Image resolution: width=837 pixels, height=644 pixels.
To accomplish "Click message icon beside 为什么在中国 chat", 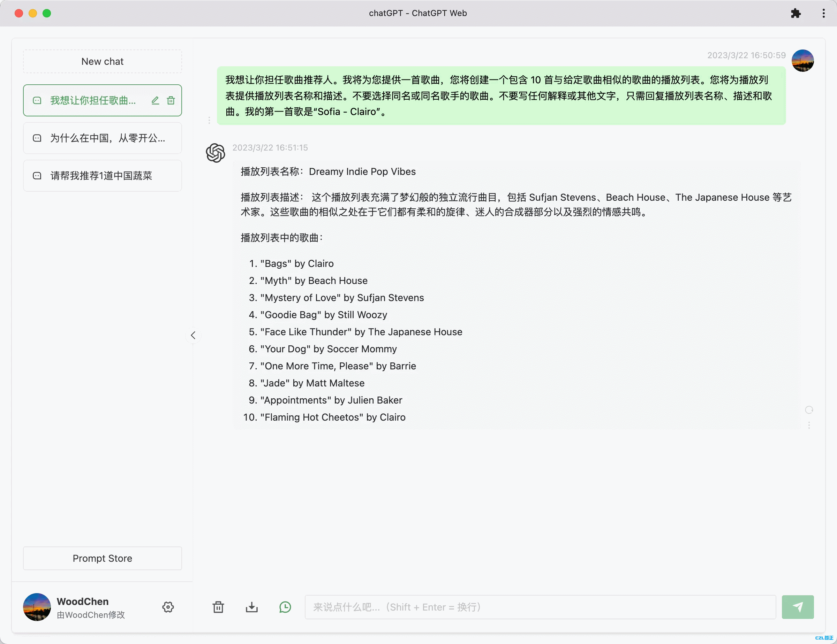I will pyautogui.click(x=37, y=138).
